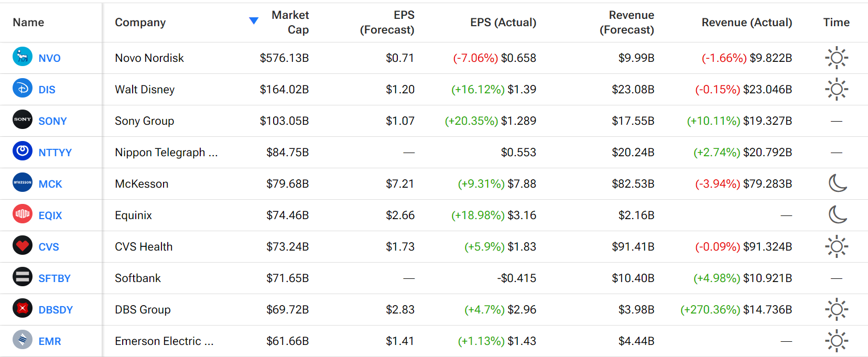Click the (-7.06%) $0.658 EPS actual value

tap(494, 58)
